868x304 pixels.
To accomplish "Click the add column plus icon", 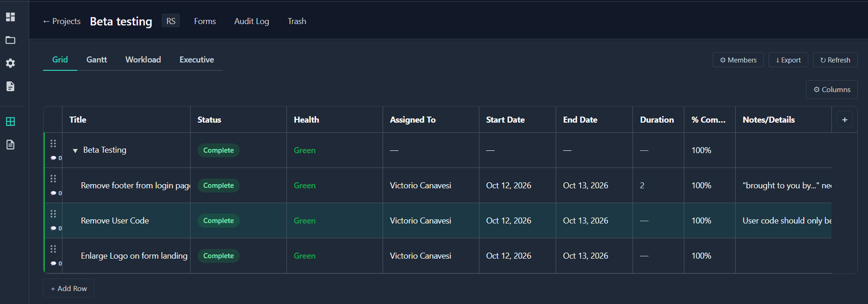I will pyautogui.click(x=844, y=120).
